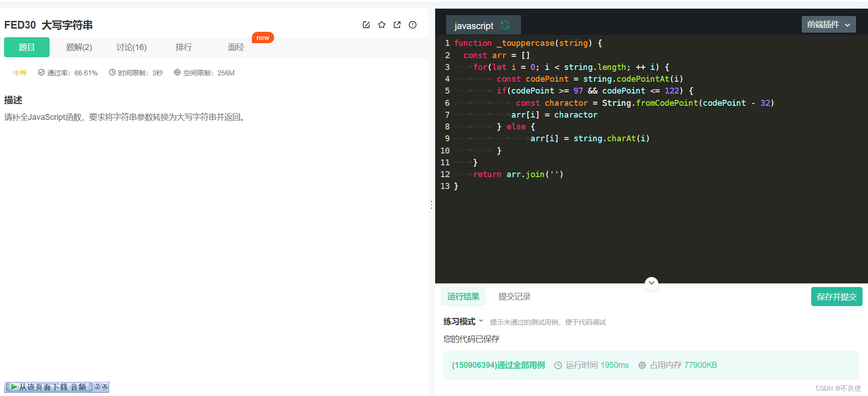The width and height of the screenshot is (868, 396).
Task: Click the 您的代码已保存 message
Action: click(x=472, y=339)
